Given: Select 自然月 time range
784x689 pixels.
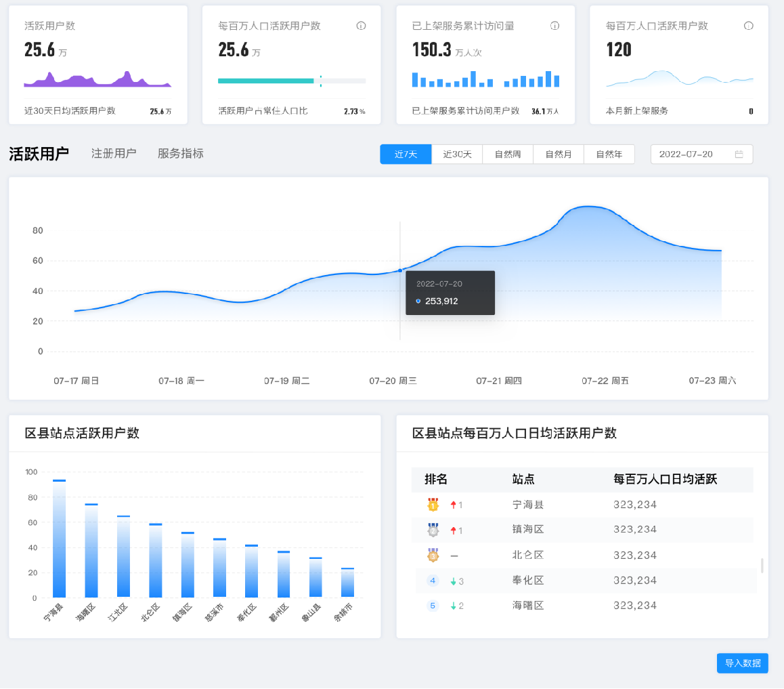Looking at the screenshot, I should [x=559, y=154].
